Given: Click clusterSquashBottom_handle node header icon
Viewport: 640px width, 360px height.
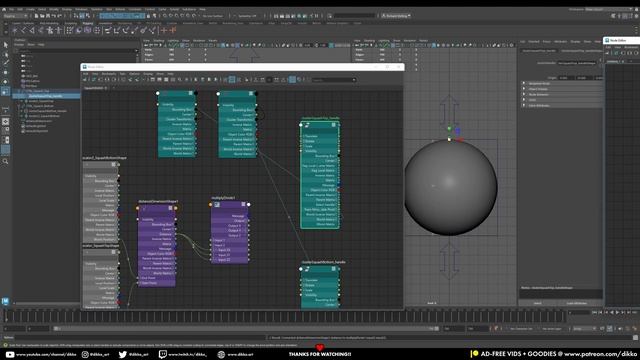Looking at the screenshot, I should point(307,269).
